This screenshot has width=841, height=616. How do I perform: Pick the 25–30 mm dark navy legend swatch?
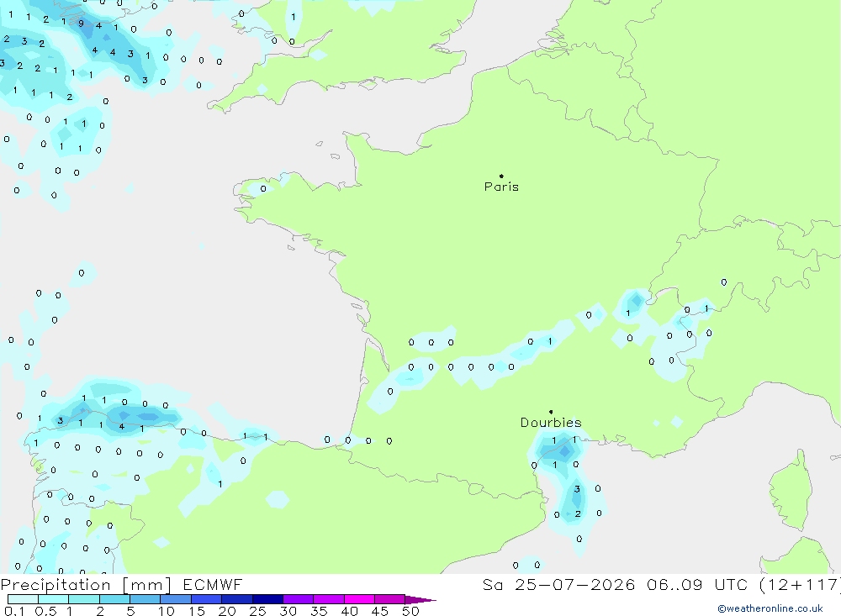[x=267, y=599]
